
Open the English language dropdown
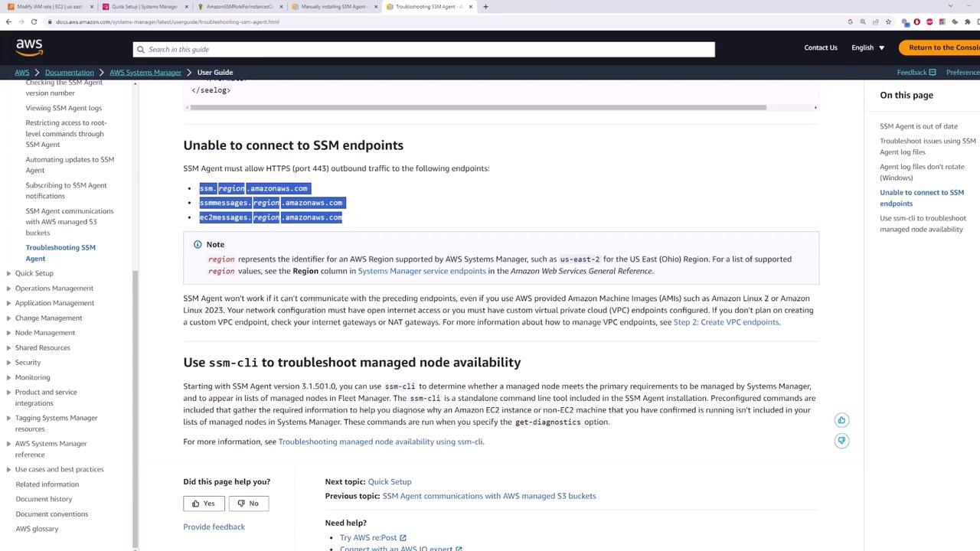(868, 47)
